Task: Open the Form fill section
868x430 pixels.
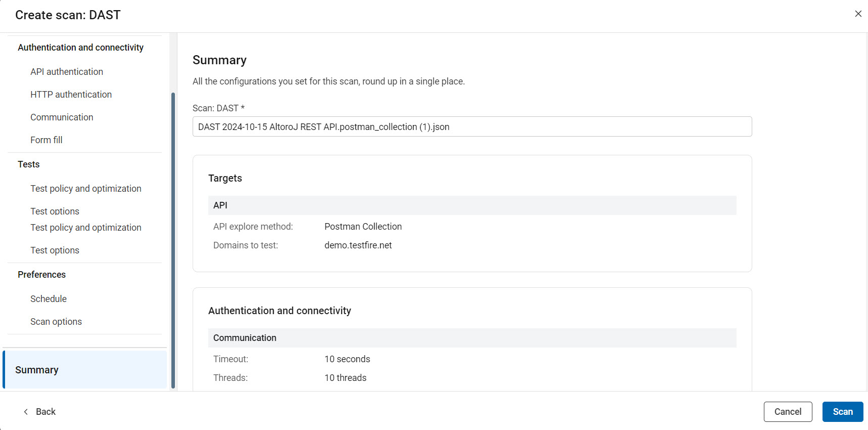Action: click(47, 140)
